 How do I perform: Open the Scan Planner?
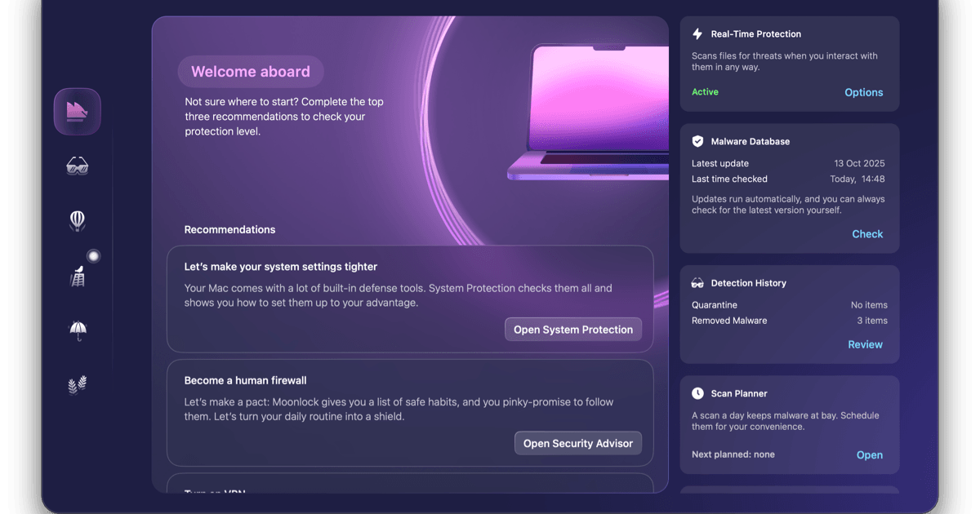(870, 455)
